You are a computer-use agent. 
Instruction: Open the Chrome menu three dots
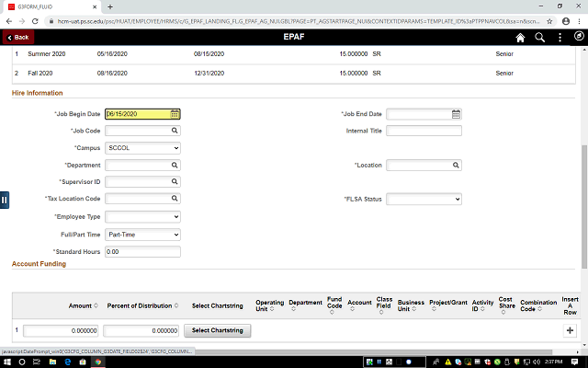(x=580, y=21)
